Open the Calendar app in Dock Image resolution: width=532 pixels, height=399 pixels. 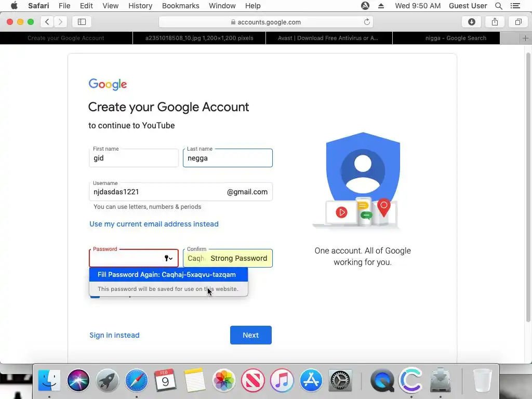[x=165, y=380]
